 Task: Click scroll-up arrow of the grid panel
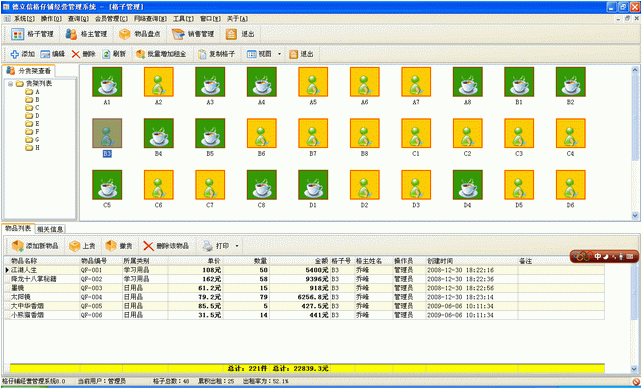[635, 70]
